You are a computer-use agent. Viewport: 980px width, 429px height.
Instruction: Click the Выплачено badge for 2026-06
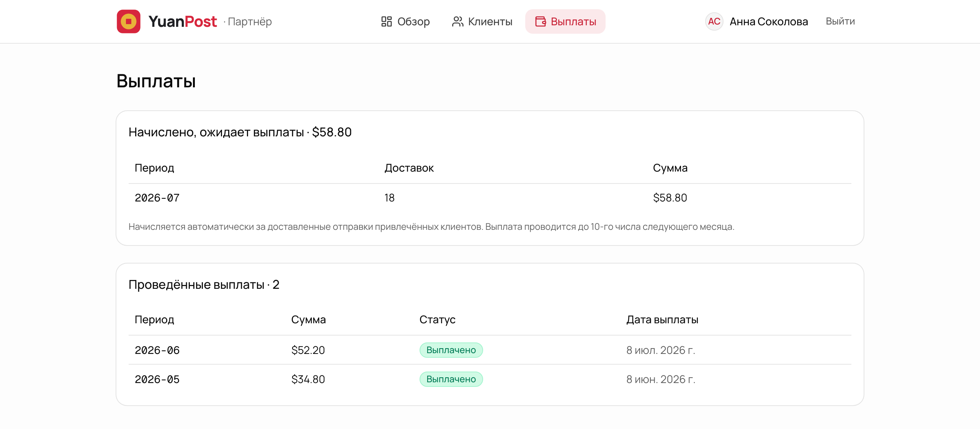point(451,350)
